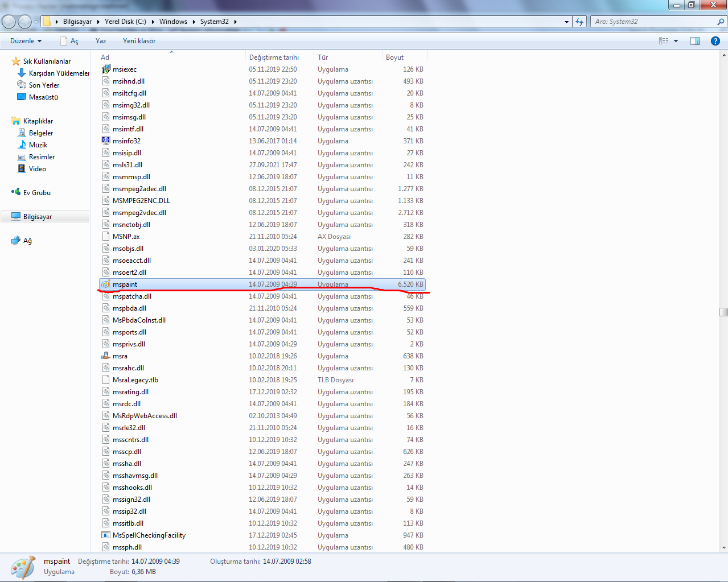The width and height of the screenshot is (728, 582).
Task: Navigate to Windows via the breadcrumb
Action: tap(173, 21)
